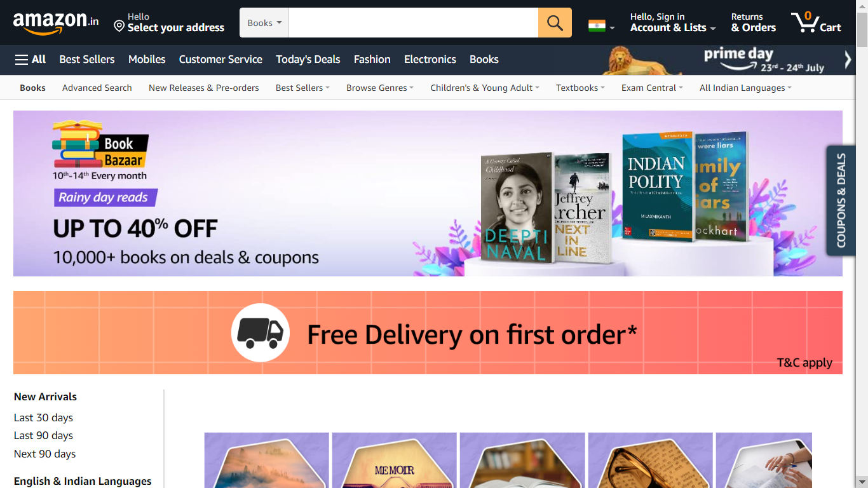Expand the Textbooks submenu
This screenshot has width=868, height=488.
[580, 88]
